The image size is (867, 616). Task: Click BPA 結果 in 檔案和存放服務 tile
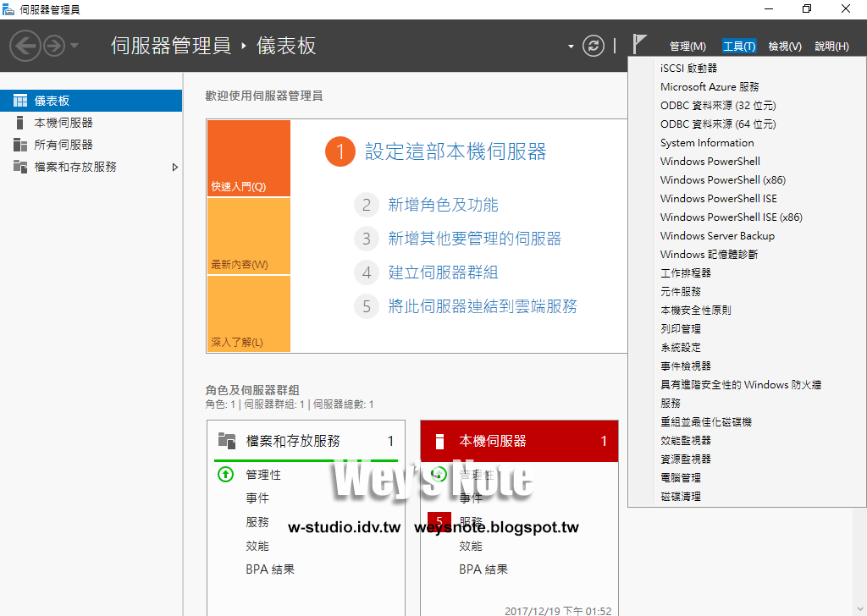(x=270, y=569)
